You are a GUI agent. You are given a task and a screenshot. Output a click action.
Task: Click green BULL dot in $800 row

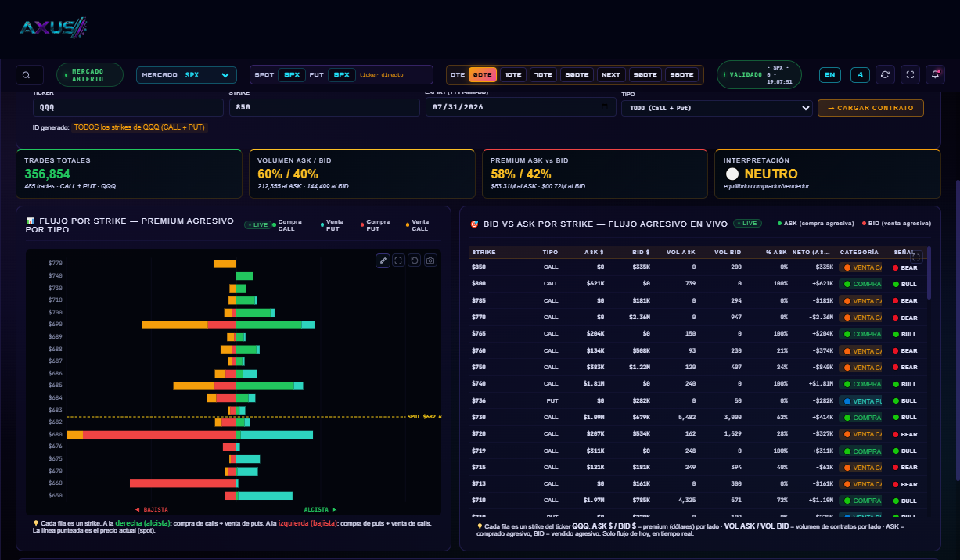[x=896, y=284]
